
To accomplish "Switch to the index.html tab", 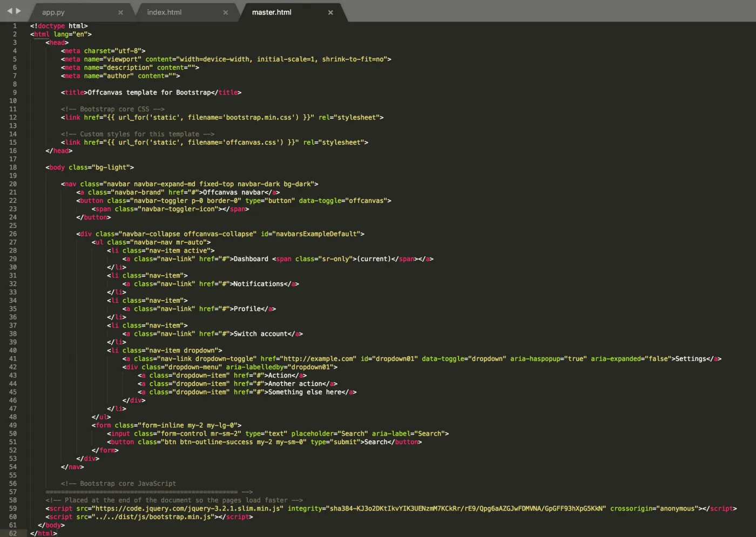I will (x=164, y=12).
